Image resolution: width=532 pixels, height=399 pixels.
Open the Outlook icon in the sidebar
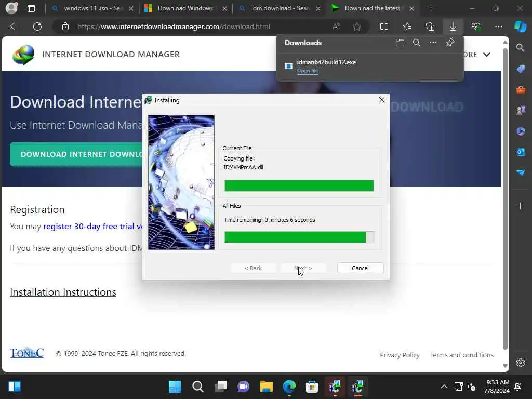[x=521, y=152]
